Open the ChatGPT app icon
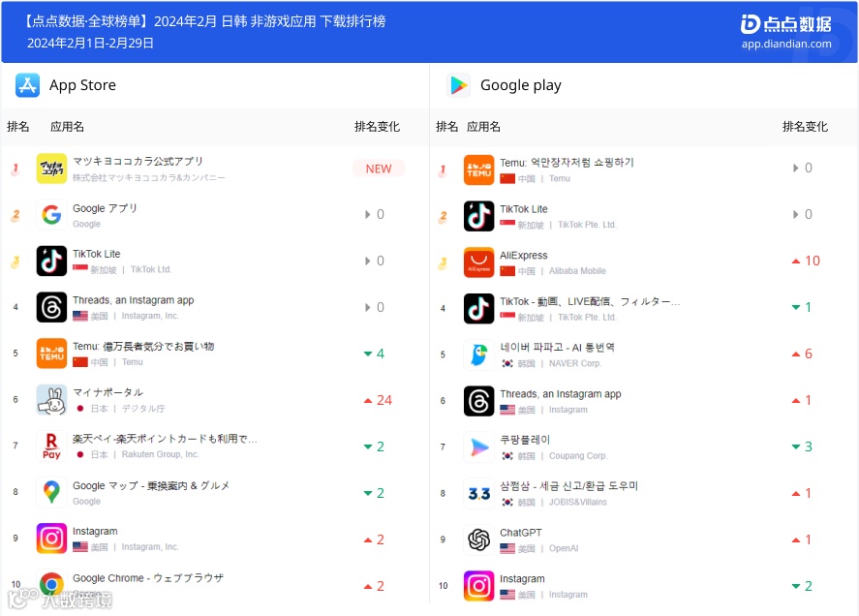The height and width of the screenshot is (616, 859). (x=478, y=539)
